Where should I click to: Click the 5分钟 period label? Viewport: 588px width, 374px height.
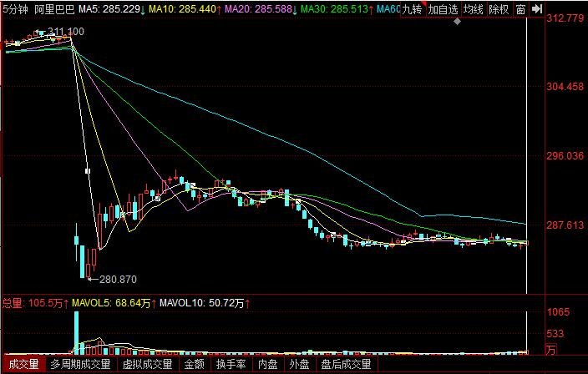pos(15,9)
